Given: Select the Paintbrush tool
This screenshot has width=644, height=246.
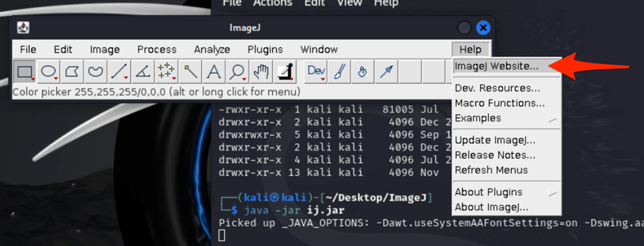Looking at the screenshot, I should 340,72.
